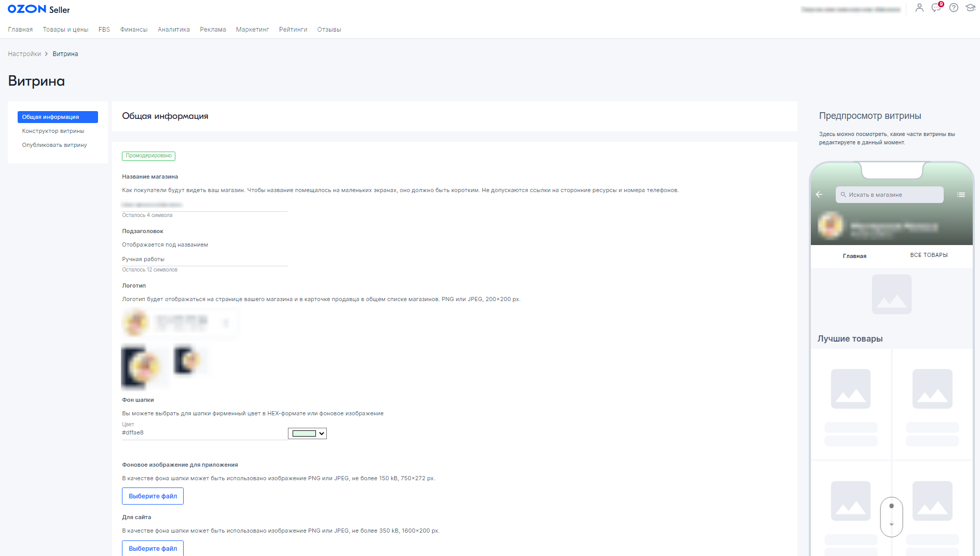Click the back arrow in storefront preview
Screen dimensions: 980x556
819,195
